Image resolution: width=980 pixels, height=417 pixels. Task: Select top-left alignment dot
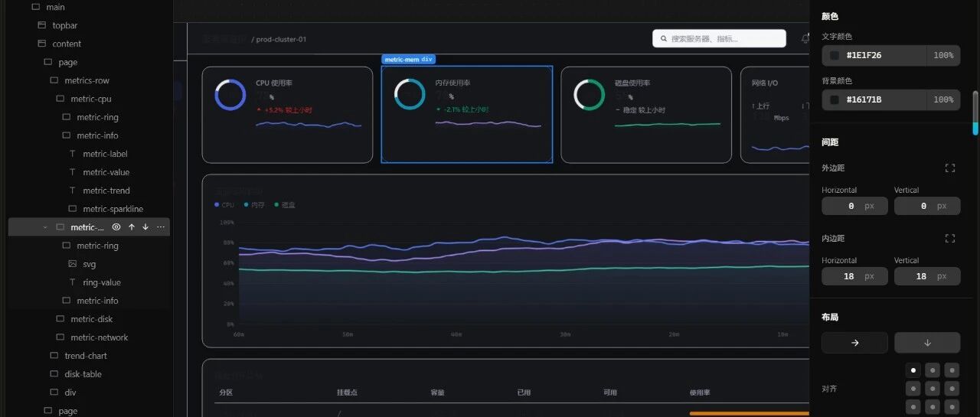pyautogui.click(x=913, y=370)
